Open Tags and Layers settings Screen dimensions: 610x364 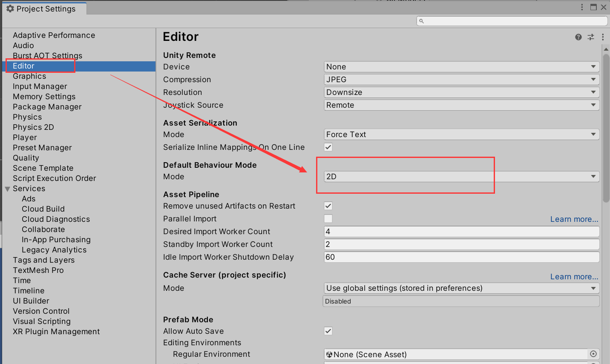[x=43, y=260]
